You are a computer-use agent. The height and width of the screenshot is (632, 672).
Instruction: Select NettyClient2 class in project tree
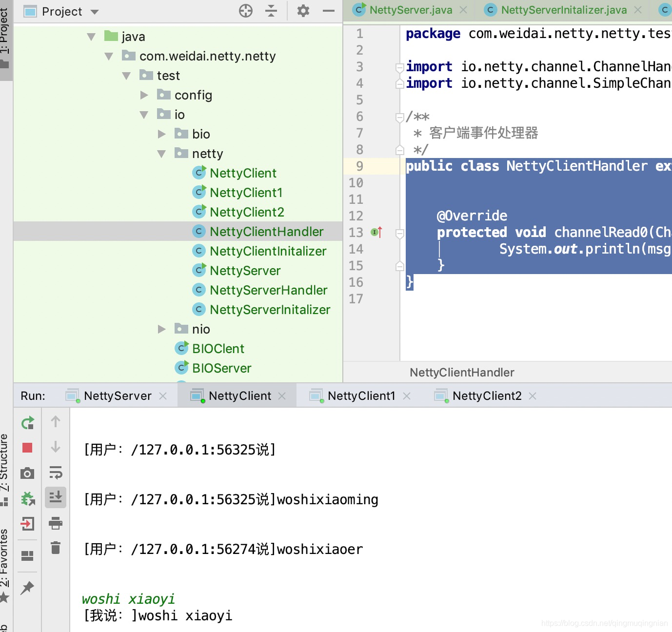(247, 212)
